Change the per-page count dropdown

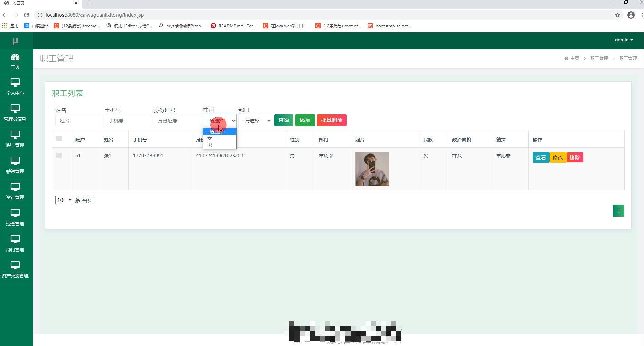pyautogui.click(x=64, y=200)
